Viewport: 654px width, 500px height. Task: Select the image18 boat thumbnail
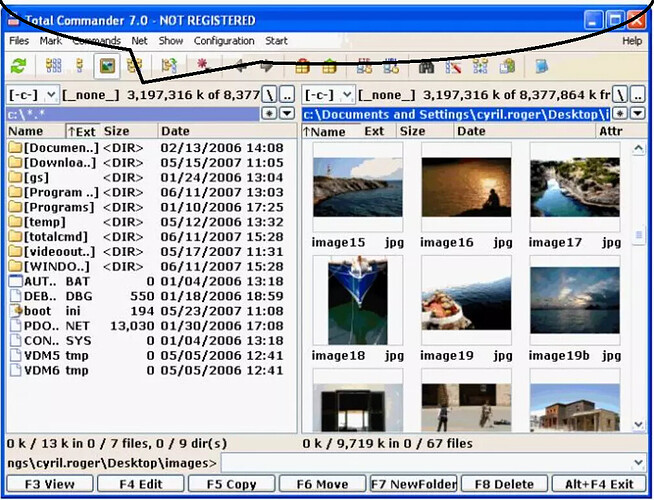tap(358, 299)
